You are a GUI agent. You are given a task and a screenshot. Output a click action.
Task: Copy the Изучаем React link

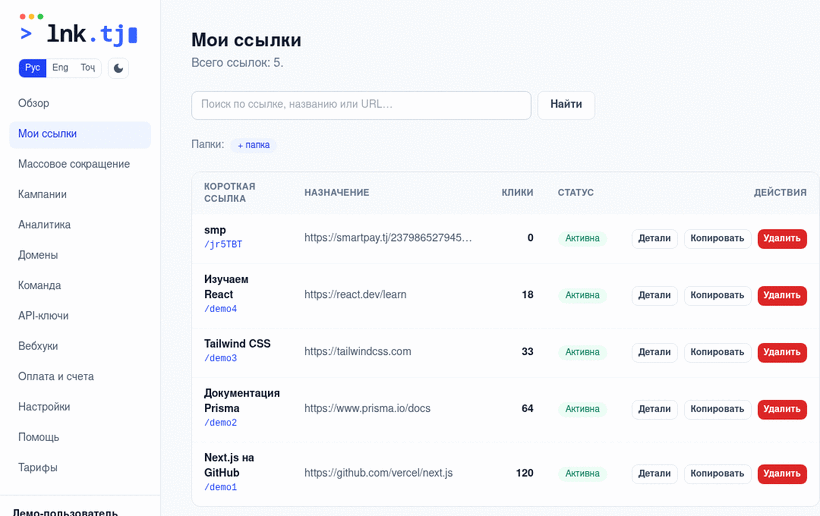tap(717, 295)
